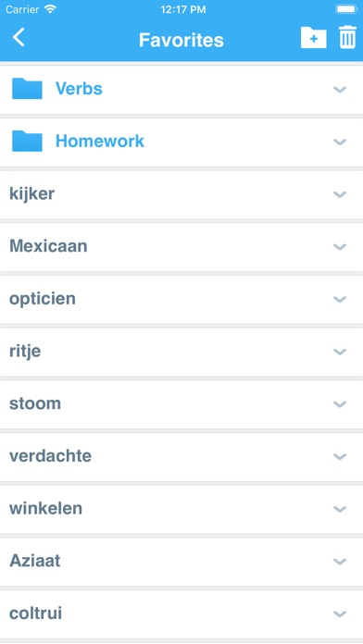
Task: Open the Homework folder icon
Action: click(x=27, y=141)
